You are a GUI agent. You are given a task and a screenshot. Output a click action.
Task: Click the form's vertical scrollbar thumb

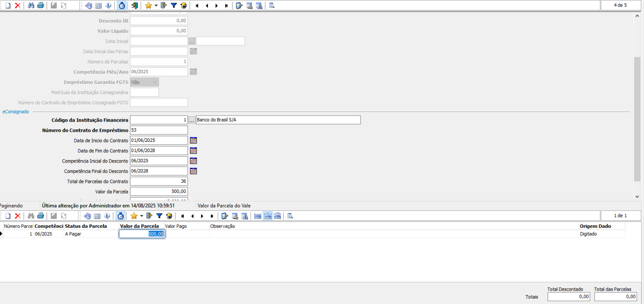[x=637, y=119]
